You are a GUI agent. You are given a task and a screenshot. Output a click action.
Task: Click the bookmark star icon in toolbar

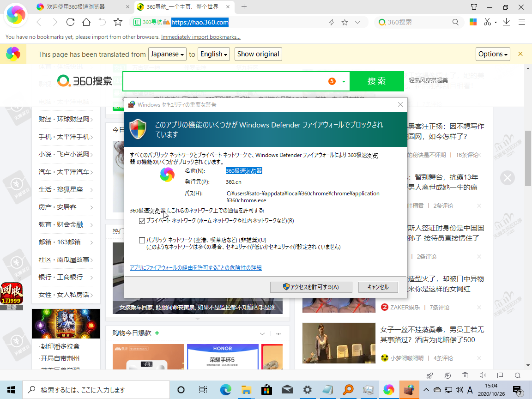pyautogui.click(x=118, y=22)
